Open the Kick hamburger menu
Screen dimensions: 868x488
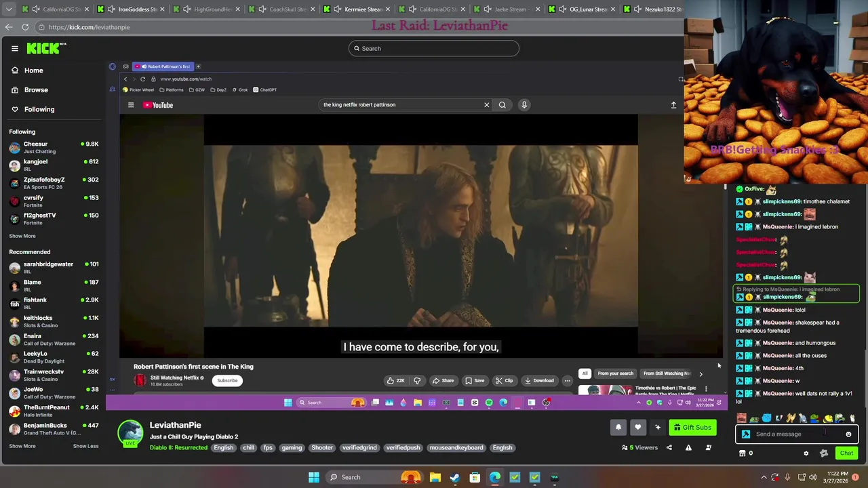[14, 48]
